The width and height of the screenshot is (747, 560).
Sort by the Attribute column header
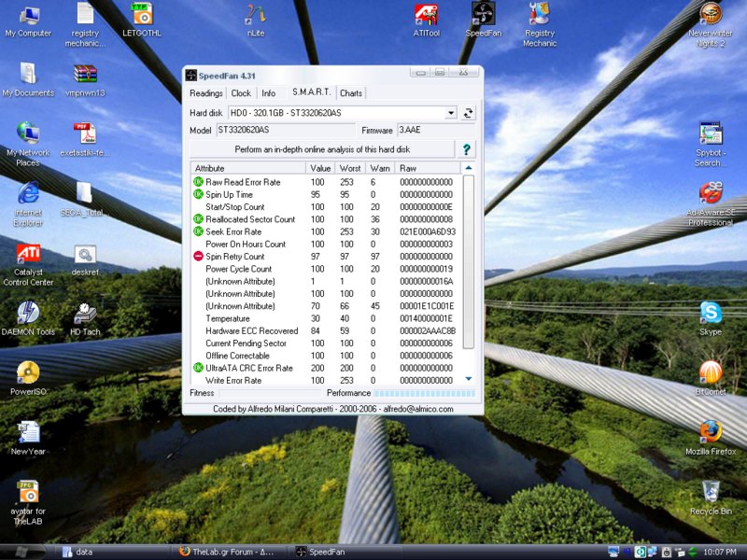248,168
